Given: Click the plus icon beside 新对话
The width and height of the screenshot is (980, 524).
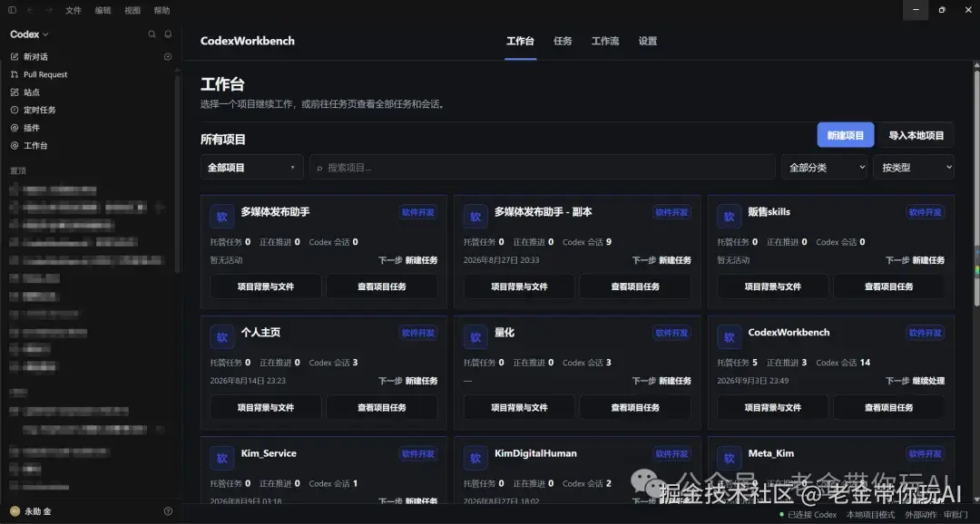Looking at the screenshot, I should [168, 57].
